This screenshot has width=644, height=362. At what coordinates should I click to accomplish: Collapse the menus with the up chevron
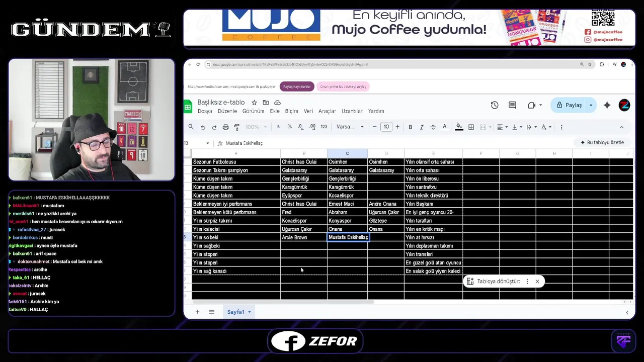coord(621,127)
